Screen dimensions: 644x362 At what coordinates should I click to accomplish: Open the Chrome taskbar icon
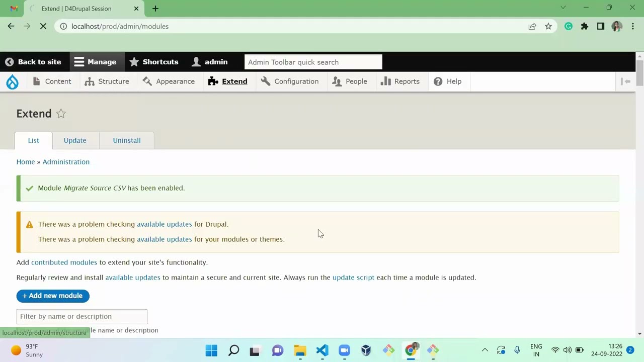click(411, 350)
